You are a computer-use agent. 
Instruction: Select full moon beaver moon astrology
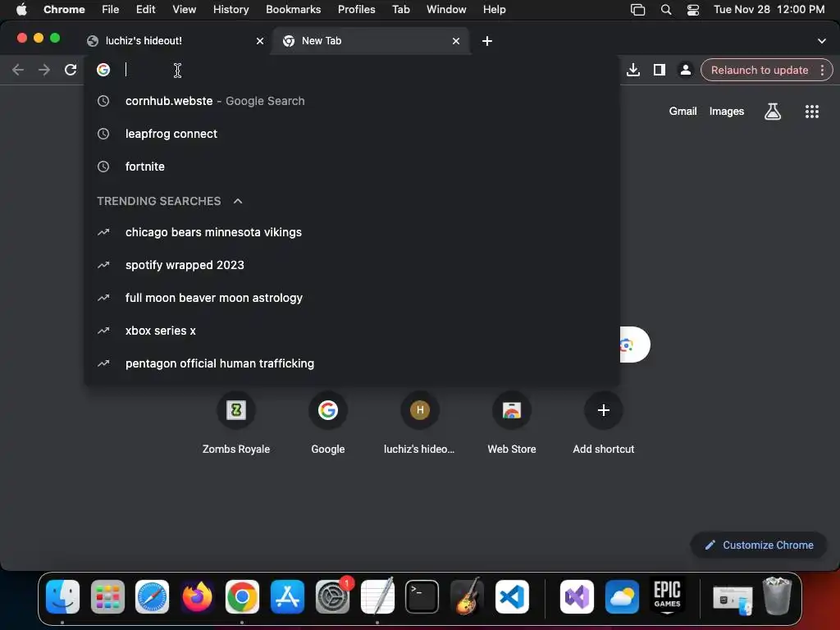(x=352, y=298)
